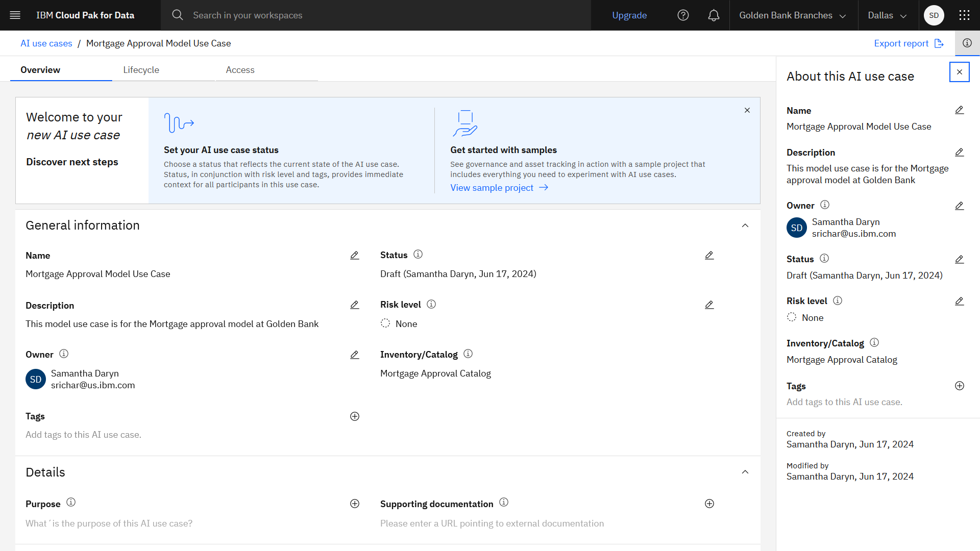Screen dimensions: 980x551
Task: Collapse the General information section
Action: coord(745,226)
